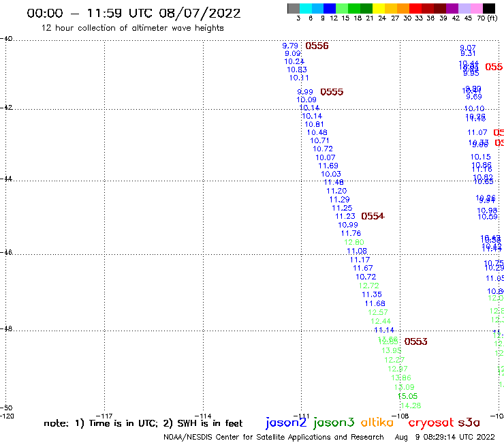Click the 14.28 wave height value
The width and height of the screenshot is (504, 443).
point(411,406)
